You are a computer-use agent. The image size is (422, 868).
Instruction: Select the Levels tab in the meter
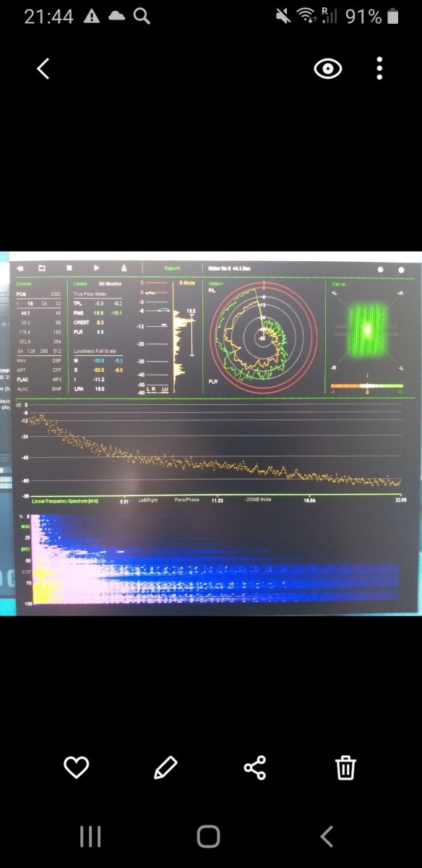pos(80,284)
